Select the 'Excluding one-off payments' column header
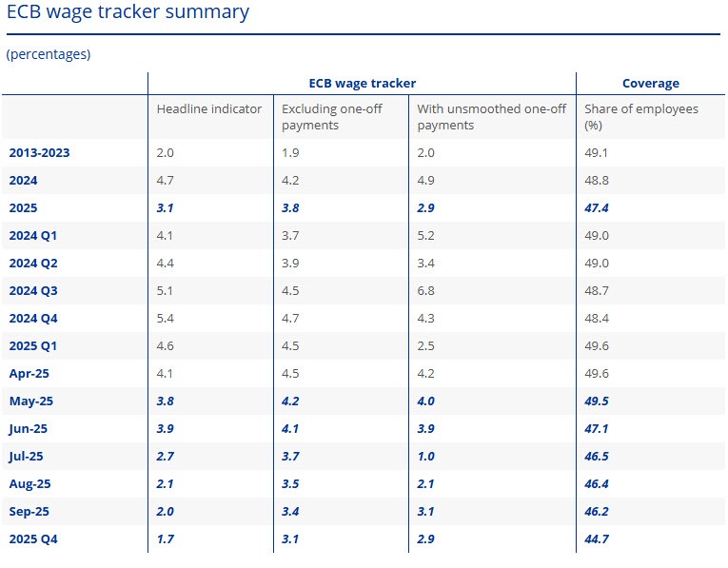Image resolution: width=728 pixels, height=568 pixels. click(332, 117)
